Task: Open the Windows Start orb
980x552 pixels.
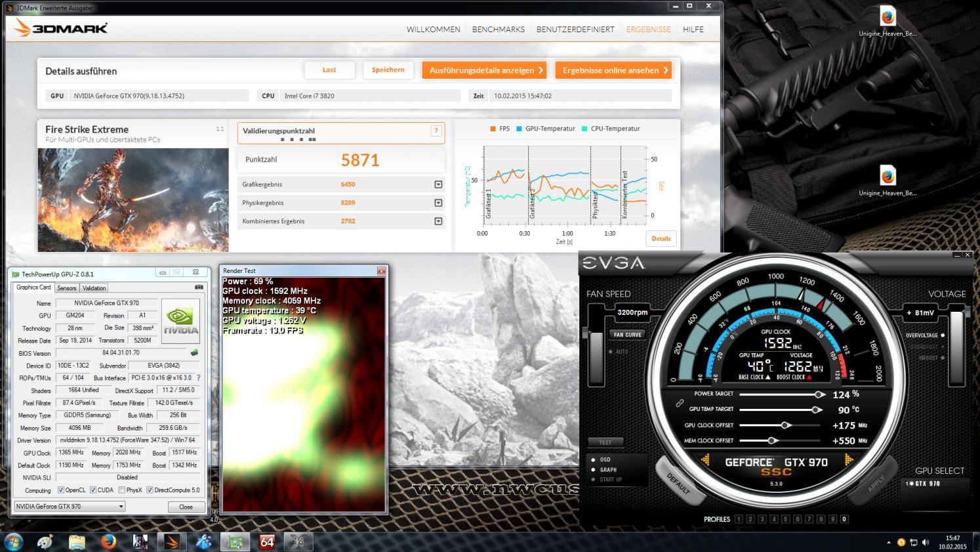Action: pos(13,541)
